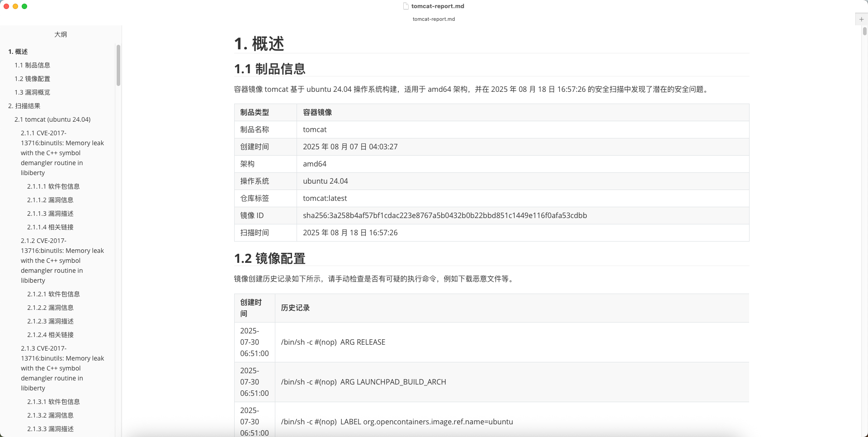
Task: Jump to outline item 1. 概述
Action: pyautogui.click(x=18, y=52)
